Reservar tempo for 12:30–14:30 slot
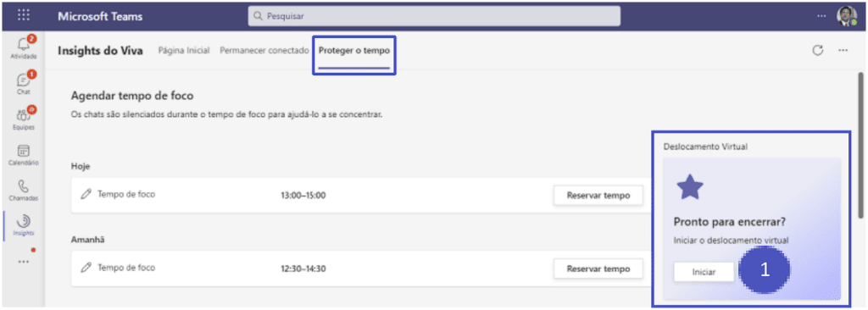This screenshot has width=868, height=310. coord(598,269)
